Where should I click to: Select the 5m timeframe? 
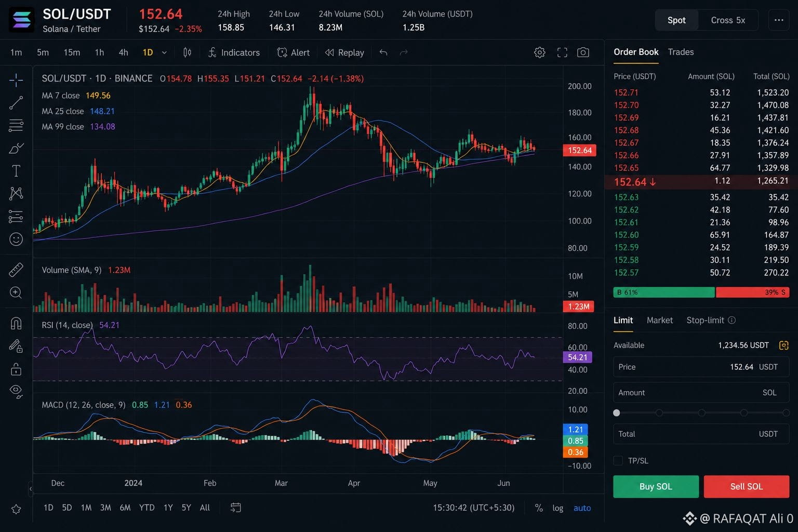43,52
